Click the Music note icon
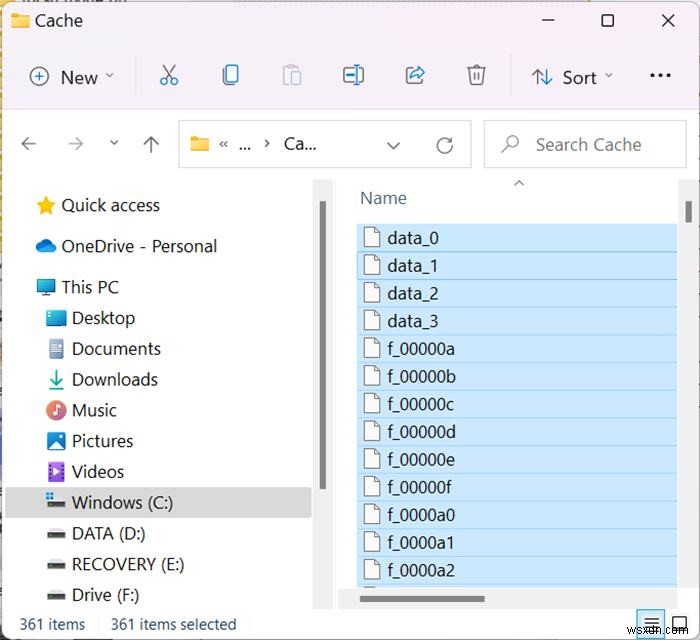The width and height of the screenshot is (700, 640). pos(56,410)
